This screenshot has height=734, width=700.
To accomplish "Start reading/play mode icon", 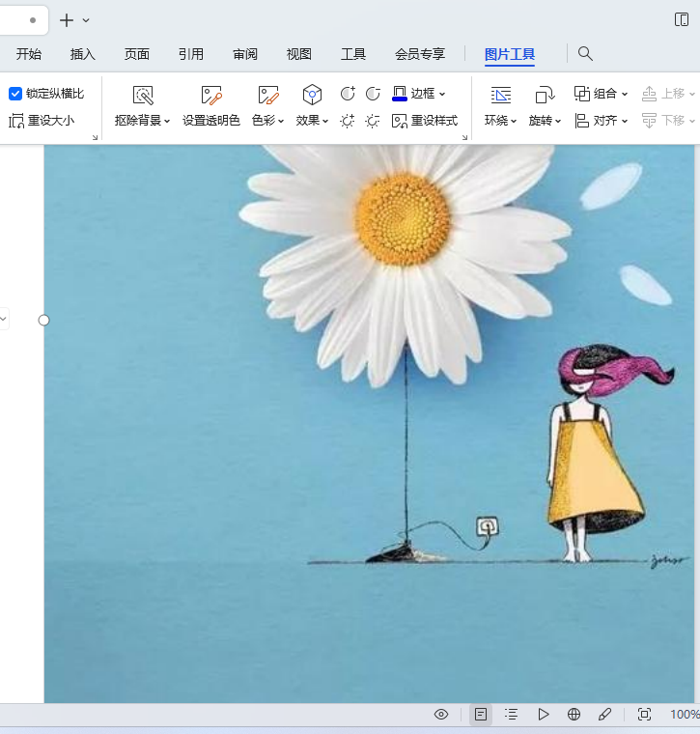I will pyautogui.click(x=543, y=715).
